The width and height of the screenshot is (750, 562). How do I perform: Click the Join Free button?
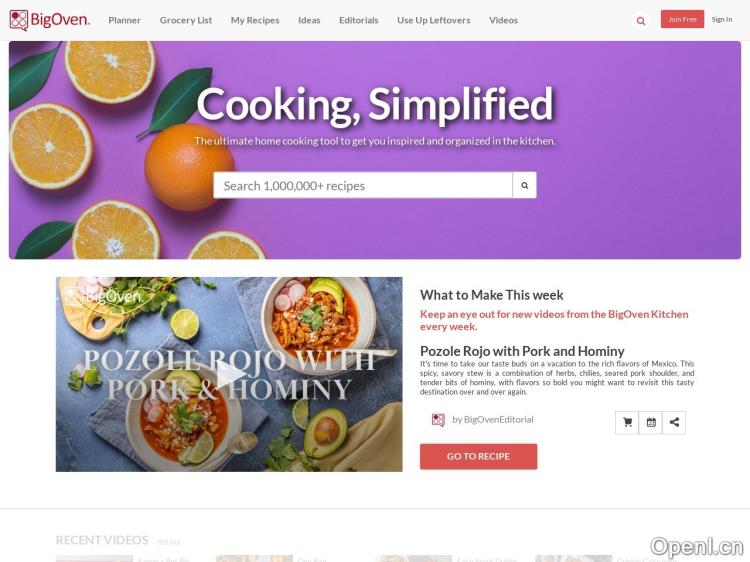coord(682,19)
